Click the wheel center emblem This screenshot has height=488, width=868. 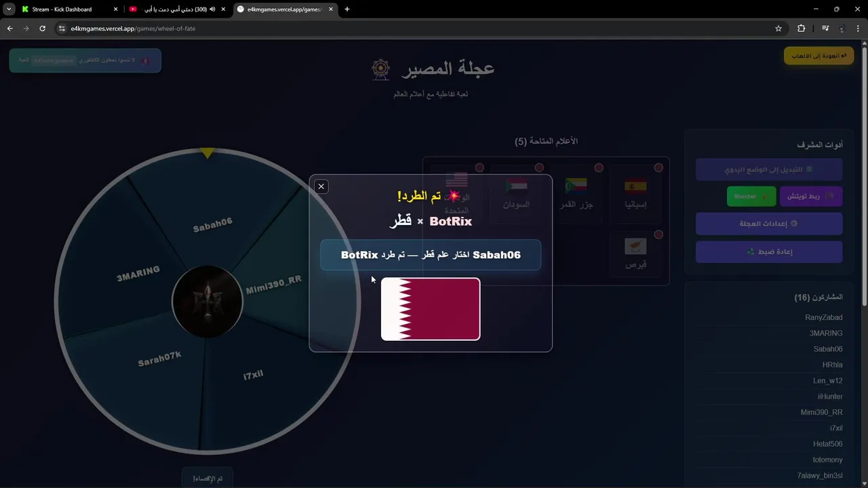coord(207,302)
